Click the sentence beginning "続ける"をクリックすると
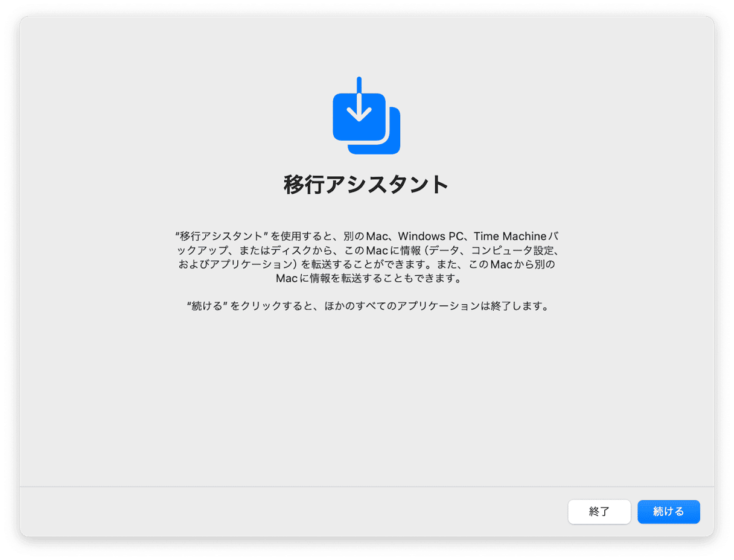 pyautogui.click(x=367, y=306)
